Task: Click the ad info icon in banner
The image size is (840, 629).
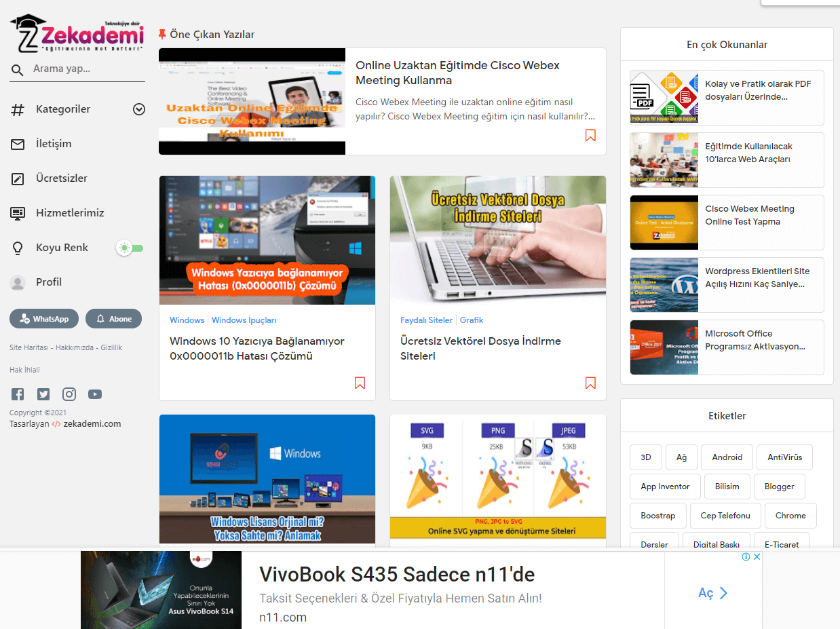Action: pyautogui.click(x=746, y=556)
